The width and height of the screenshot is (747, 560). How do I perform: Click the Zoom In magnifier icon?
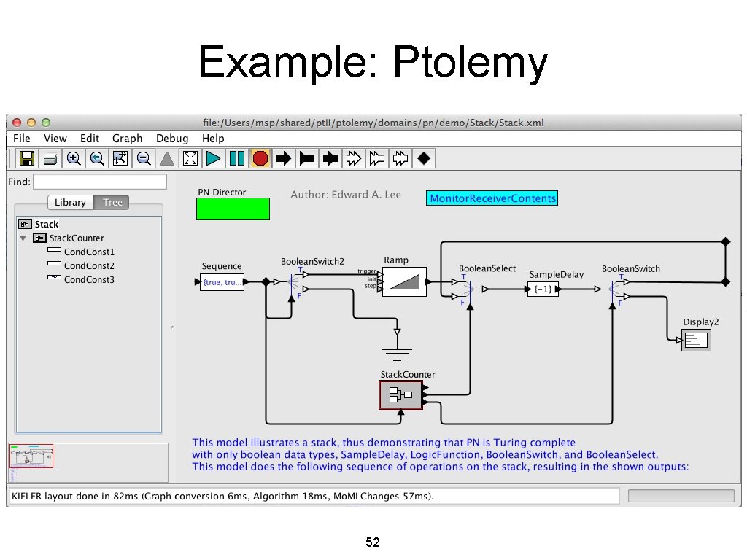coord(74,158)
